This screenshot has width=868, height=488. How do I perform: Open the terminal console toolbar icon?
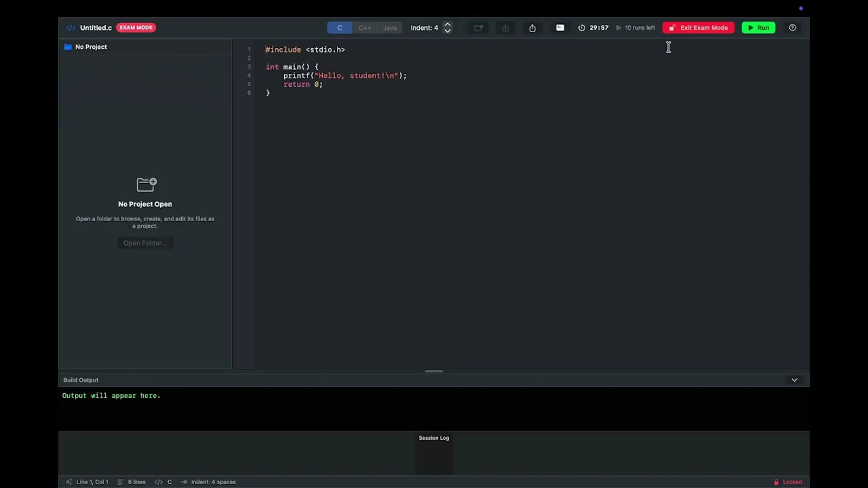560,28
